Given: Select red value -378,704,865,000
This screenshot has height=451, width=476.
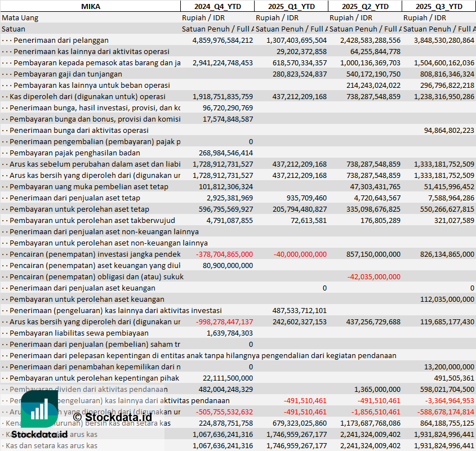Looking at the screenshot, I should tap(224, 254).
